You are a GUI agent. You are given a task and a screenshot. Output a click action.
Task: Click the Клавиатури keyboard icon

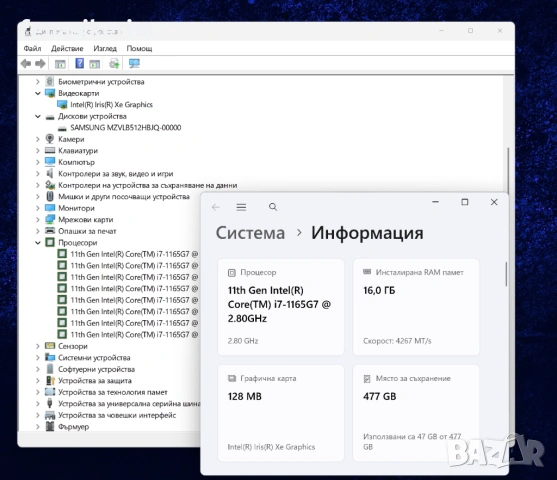(x=50, y=150)
